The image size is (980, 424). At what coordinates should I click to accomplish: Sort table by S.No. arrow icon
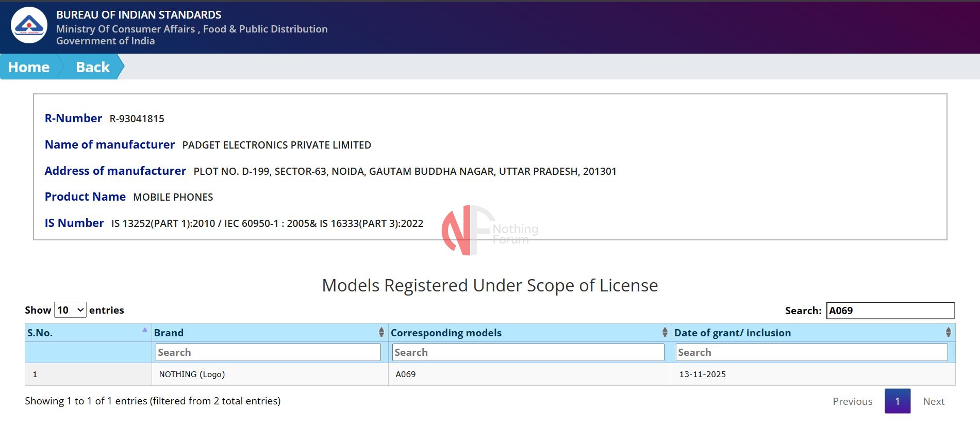[x=145, y=330]
